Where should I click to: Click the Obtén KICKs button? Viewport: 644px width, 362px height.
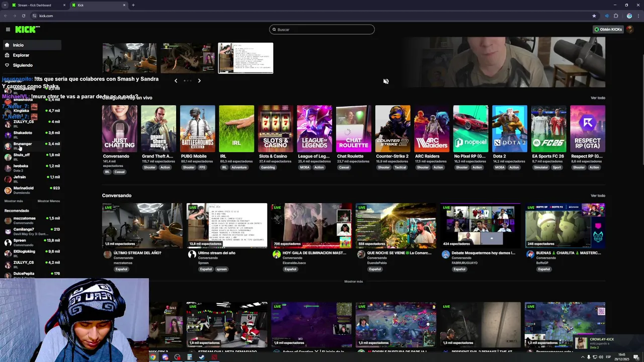point(608,30)
